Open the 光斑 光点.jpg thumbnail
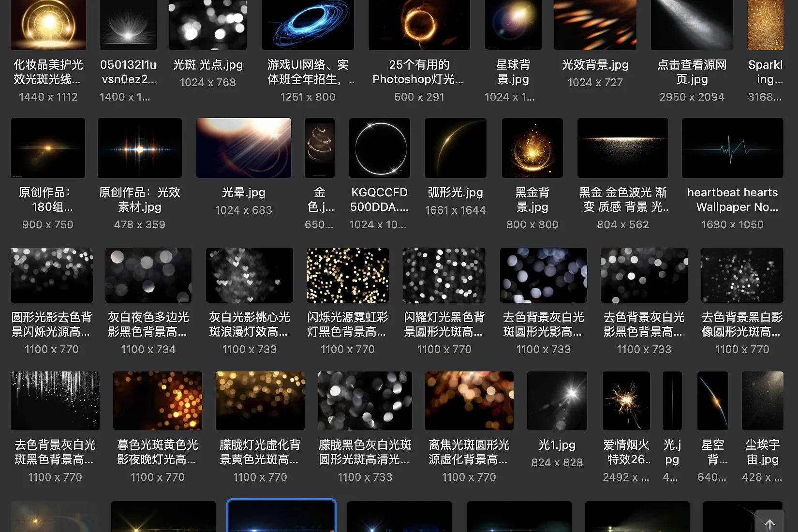Image resolution: width=798 pixels, height=532 pixels. 208,25
